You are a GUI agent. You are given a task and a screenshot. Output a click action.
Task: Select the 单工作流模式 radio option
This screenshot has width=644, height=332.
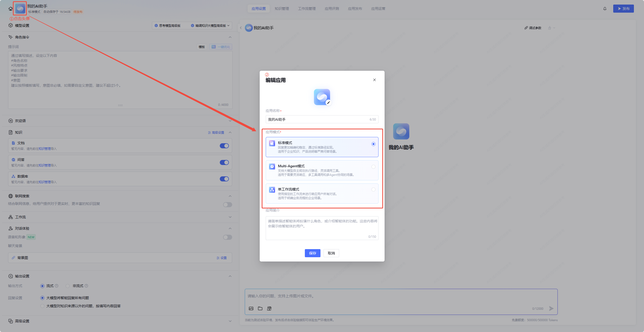click(x=373, y=189)
